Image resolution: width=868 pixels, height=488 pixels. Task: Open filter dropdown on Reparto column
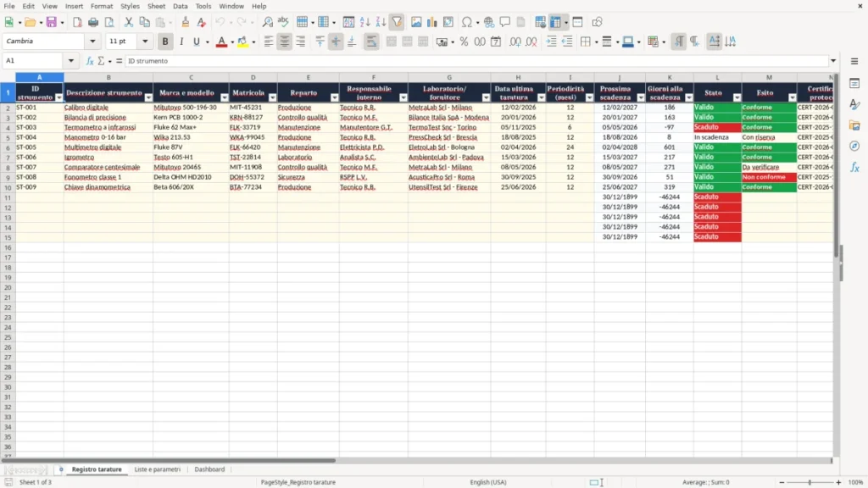(334, 97)
